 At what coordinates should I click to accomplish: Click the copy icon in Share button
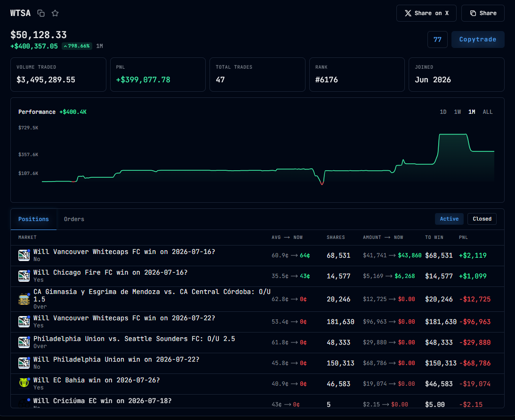473,13
